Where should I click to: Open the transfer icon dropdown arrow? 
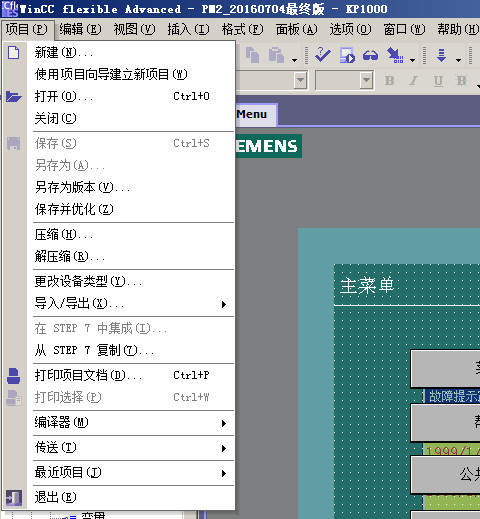tap(413, 60)
